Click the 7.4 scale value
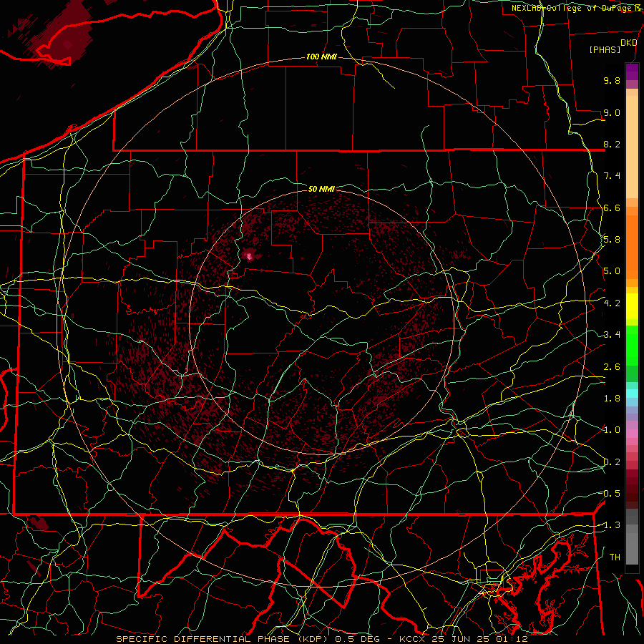This screenshot has height=644, width=644. [x=612, y=176]
